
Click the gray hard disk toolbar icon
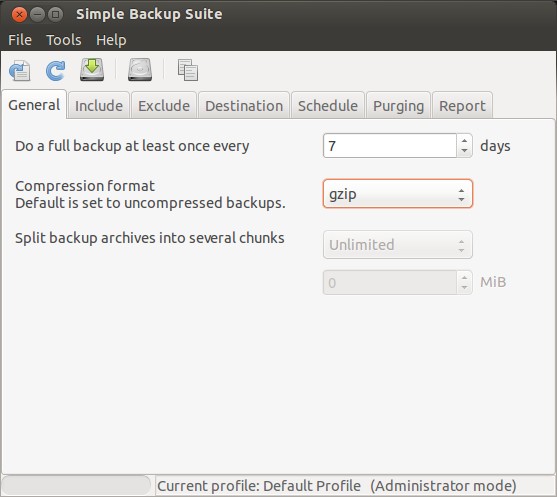click(x=140, y=70)
